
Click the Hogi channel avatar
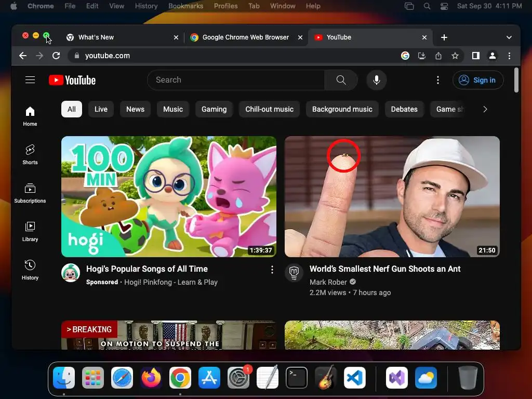(71, 273)
